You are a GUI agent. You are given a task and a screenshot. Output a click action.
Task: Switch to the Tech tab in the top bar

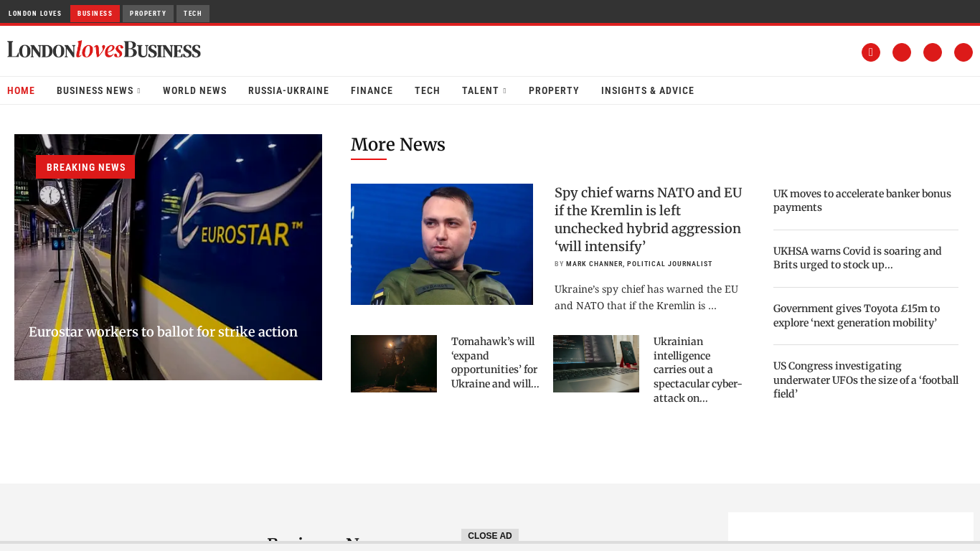pyautogui.click(x=192, y=14)
